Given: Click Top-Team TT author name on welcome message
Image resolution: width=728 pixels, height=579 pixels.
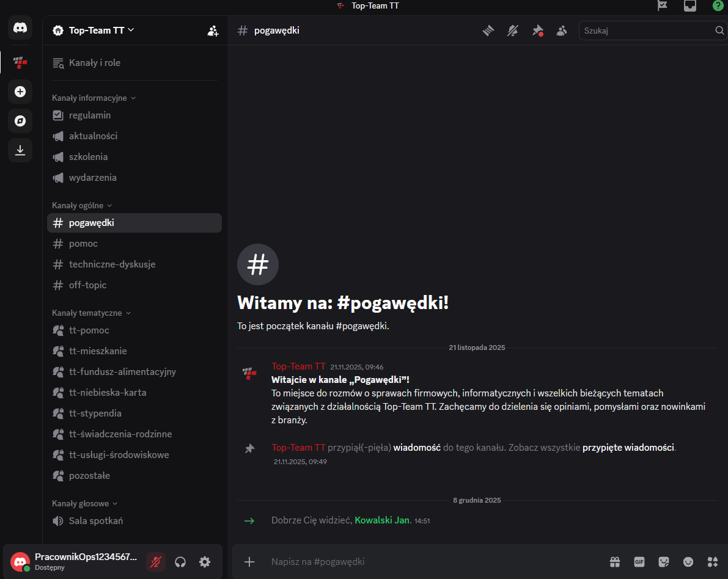Looking at the screenshot, I should tap(298, 366).
